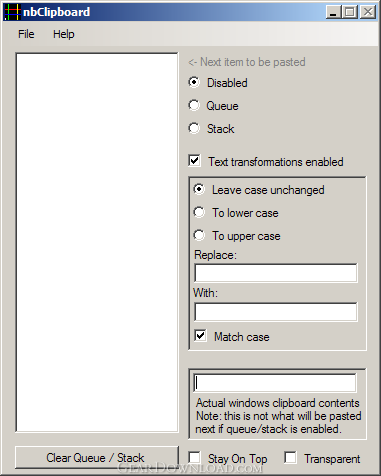Click the With text field
This screenshot has width=381, height=476.
(276, 312)
